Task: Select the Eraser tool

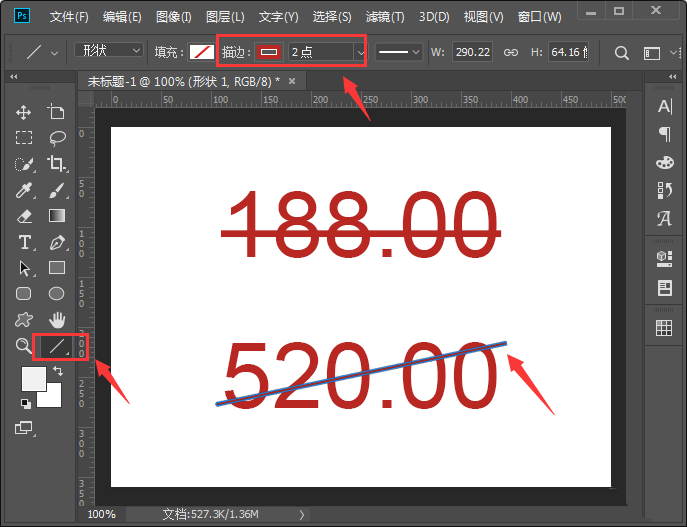Action: click(x=24, y=216)
